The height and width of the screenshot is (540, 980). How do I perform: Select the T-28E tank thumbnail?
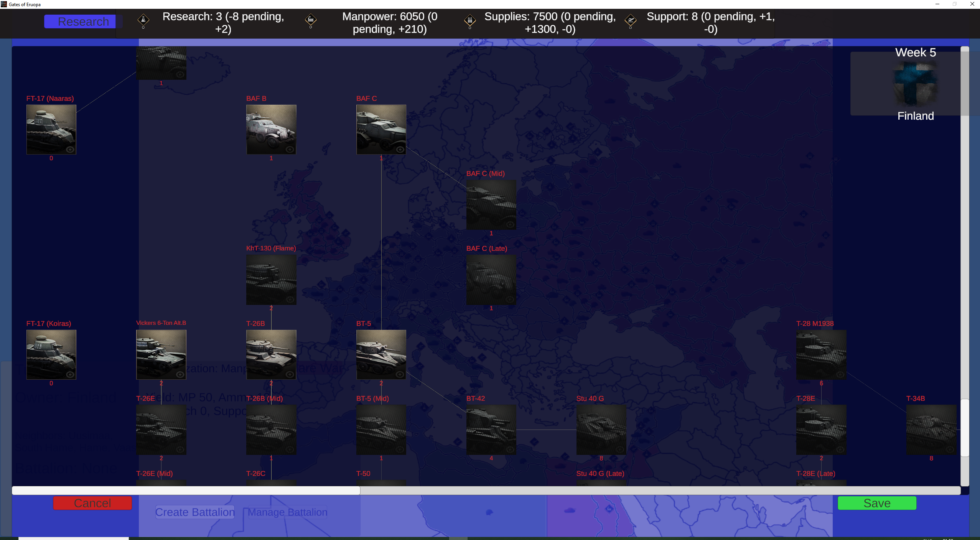pyautogui.click(x=821, y=430)
